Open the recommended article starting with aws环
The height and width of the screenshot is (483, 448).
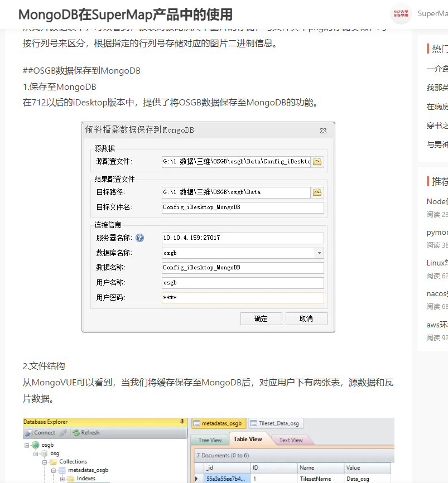[437, 325]
